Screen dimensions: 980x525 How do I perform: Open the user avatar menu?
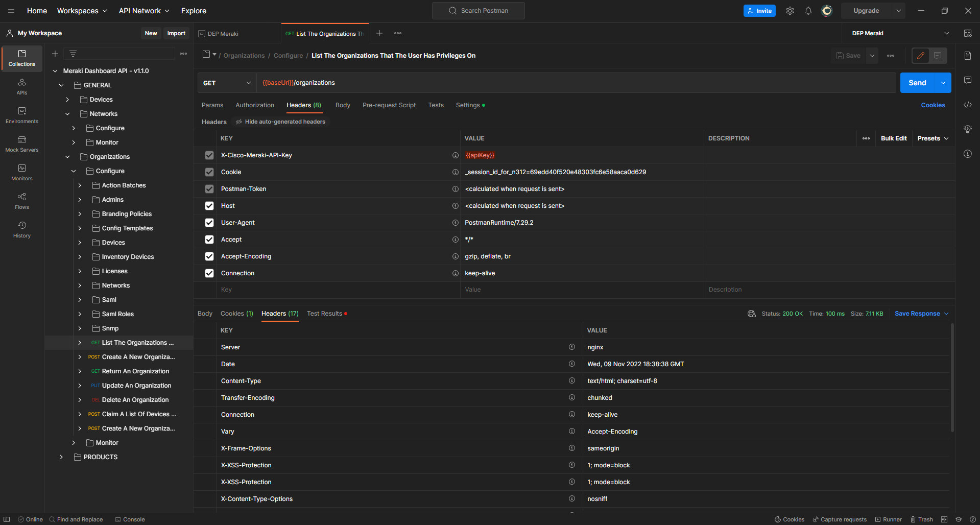tap(827, 11)
